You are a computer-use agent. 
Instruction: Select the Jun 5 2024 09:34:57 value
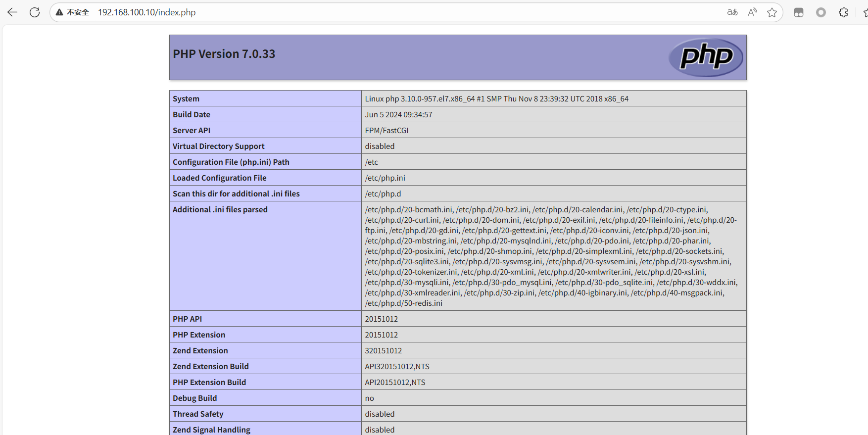pos(399,114)
